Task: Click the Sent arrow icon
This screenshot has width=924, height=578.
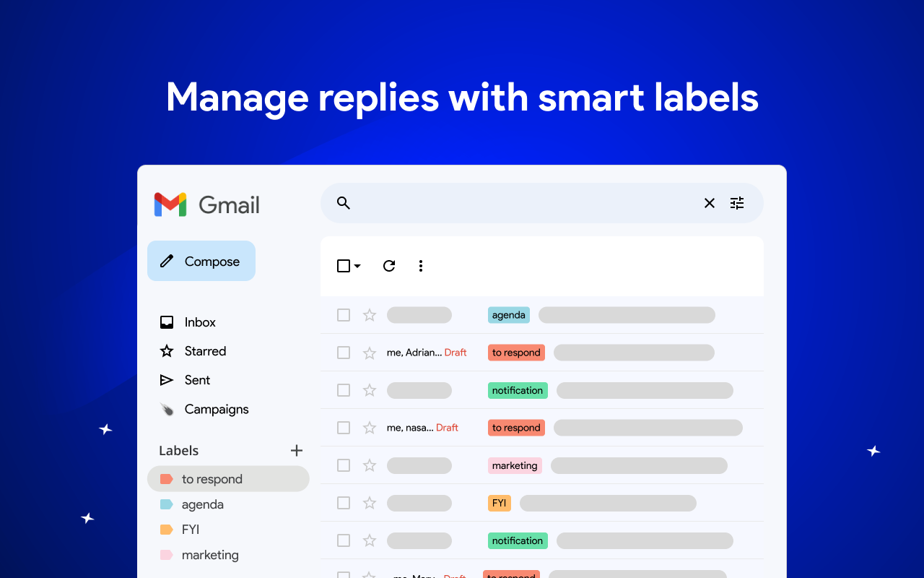Action: [167, 380]
